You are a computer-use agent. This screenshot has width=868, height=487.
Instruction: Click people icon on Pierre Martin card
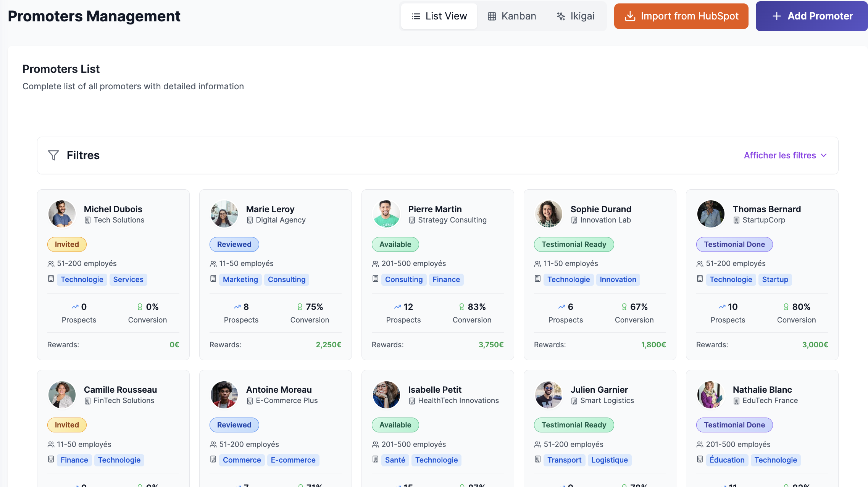[x=375, y=264]
